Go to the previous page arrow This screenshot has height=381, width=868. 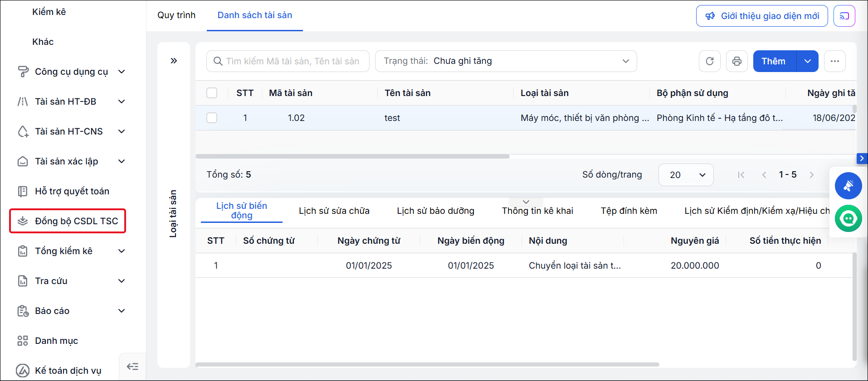click(x=764, y=175)
